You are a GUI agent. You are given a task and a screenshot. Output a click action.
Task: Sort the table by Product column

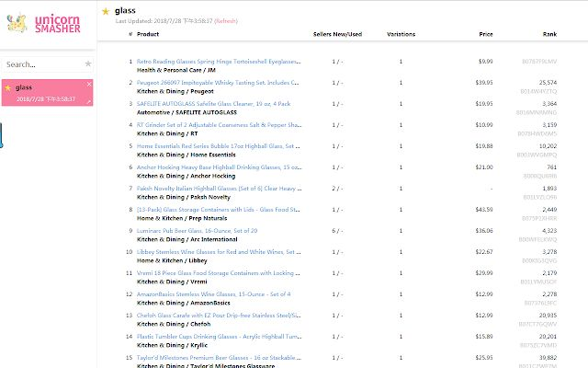[148, 34]
